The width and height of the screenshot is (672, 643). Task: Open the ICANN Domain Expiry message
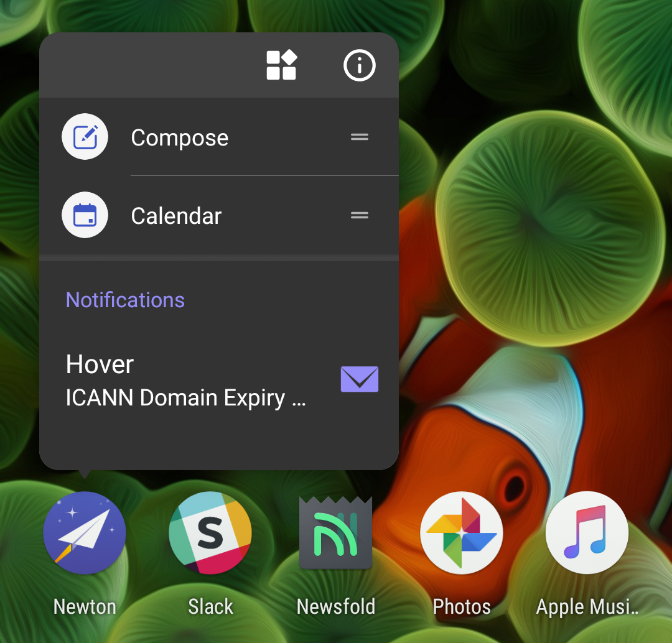pos(185,399)
